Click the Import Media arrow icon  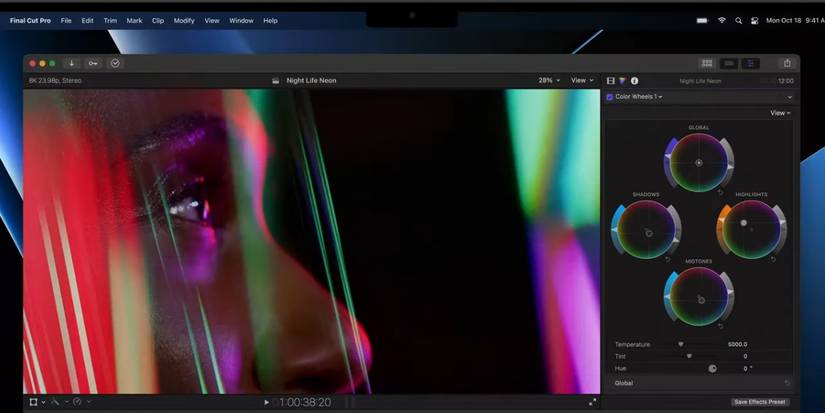pos(72,63)
